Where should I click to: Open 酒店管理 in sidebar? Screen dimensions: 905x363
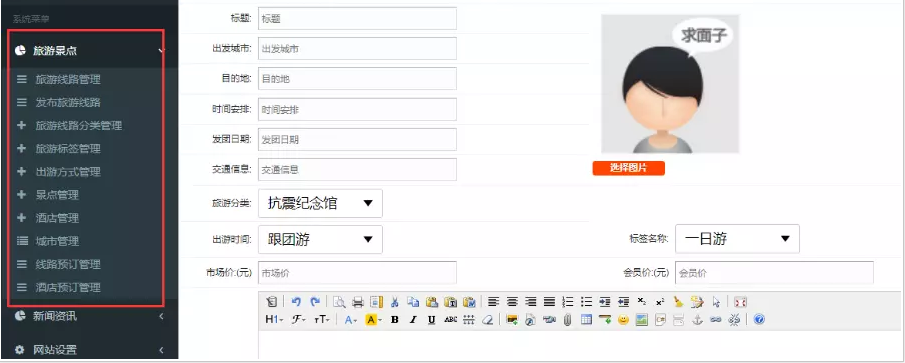coord(57,218)
